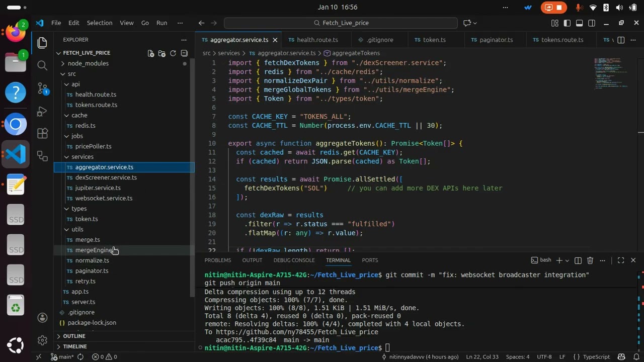Open Google Chrome from the Ubuntu dock
The height and width of the screenshot is (362, 644).
(x=16, y=124)
